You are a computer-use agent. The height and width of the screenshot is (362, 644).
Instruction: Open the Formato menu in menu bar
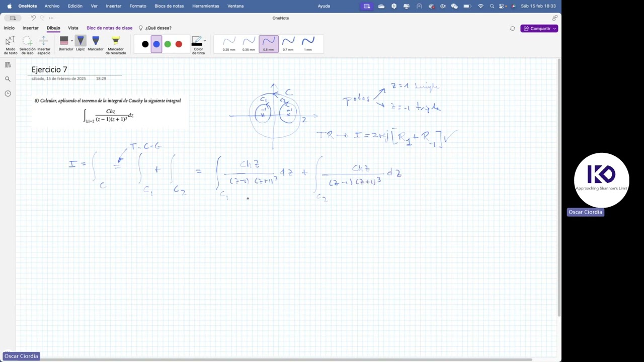pyautogui.click(x=138, y=6)
